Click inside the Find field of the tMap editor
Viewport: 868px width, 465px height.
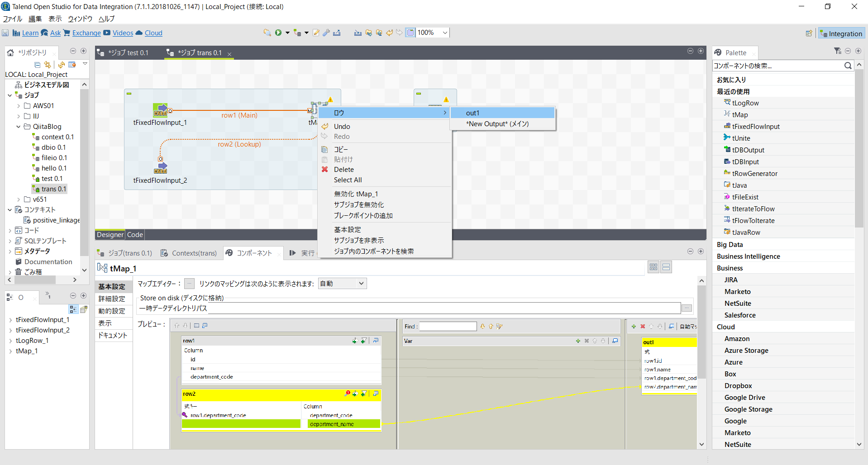pyautogui.click(x=448, y=326)
